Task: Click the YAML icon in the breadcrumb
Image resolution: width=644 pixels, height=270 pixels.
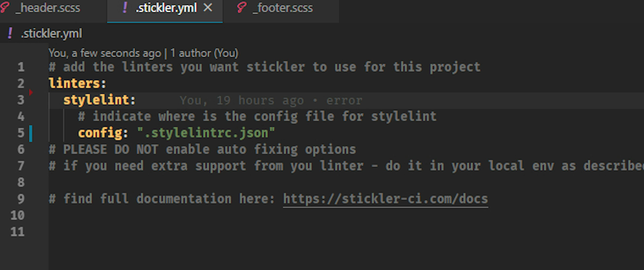Action: 10,33
